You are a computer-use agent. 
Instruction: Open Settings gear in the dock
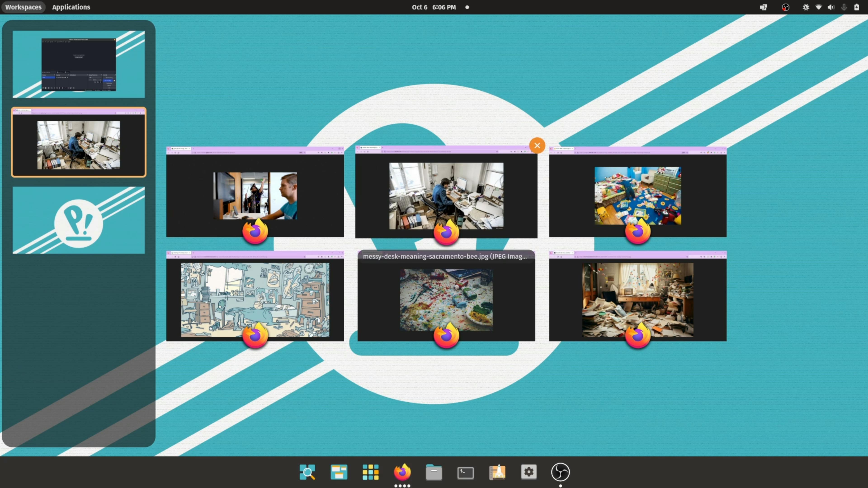pos(529,472)
